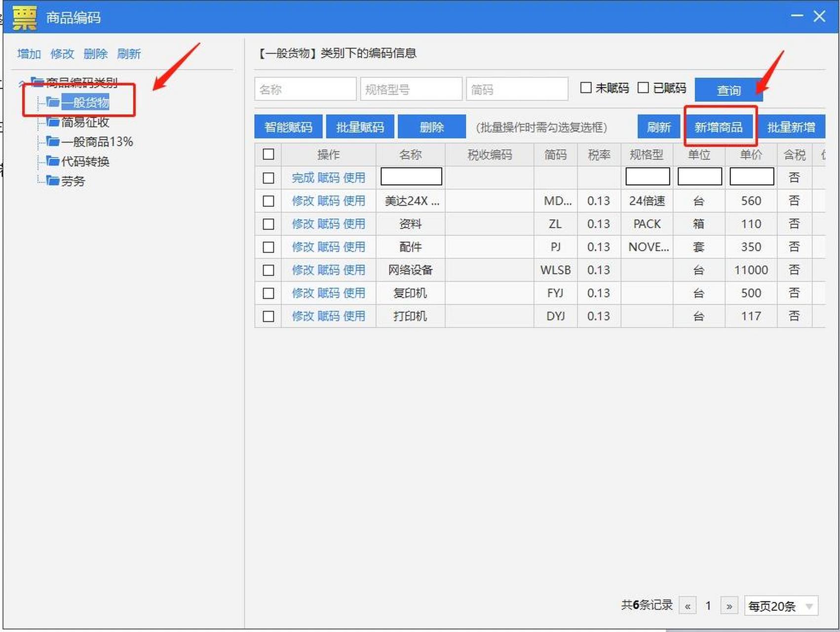Click 使用 in the 打印机 row

[x=354, y=316]
